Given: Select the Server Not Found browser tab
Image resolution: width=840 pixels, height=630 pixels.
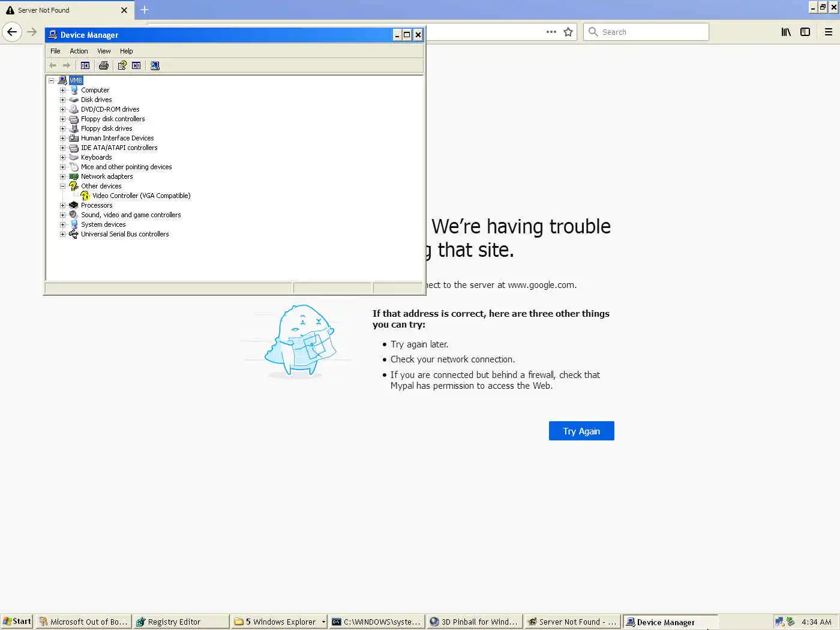Looking at the screenshot, I should point(66,10).
